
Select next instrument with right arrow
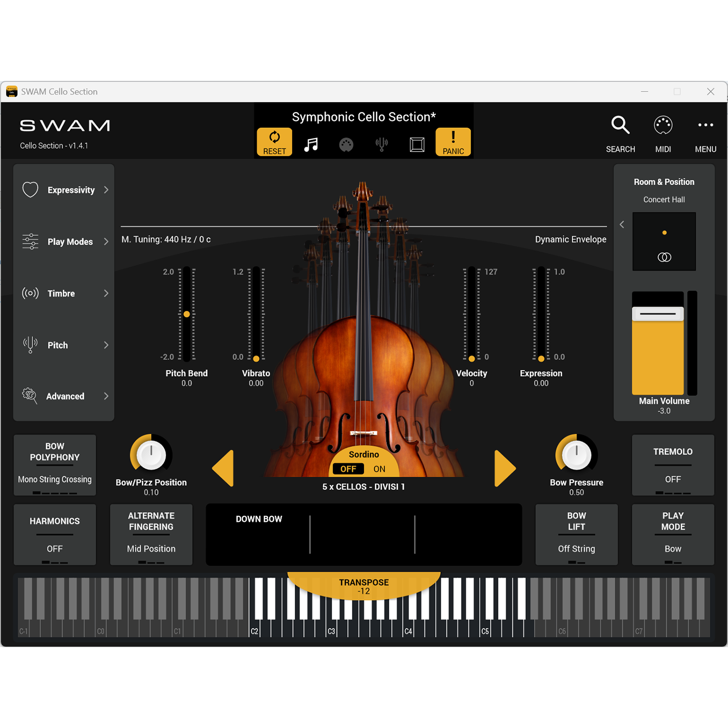[505, 468]
